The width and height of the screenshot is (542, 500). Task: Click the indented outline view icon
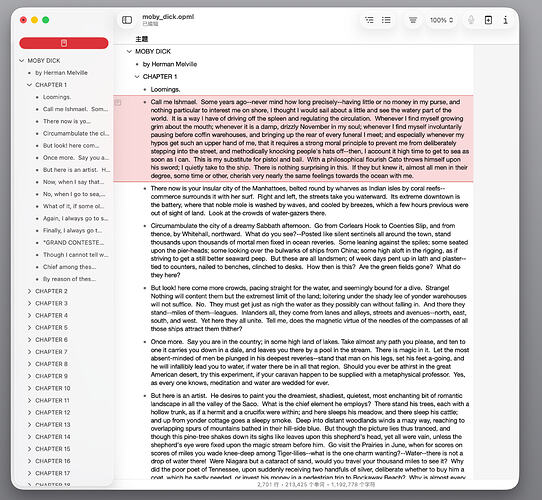pyautogui.click(x=369, y=20)
